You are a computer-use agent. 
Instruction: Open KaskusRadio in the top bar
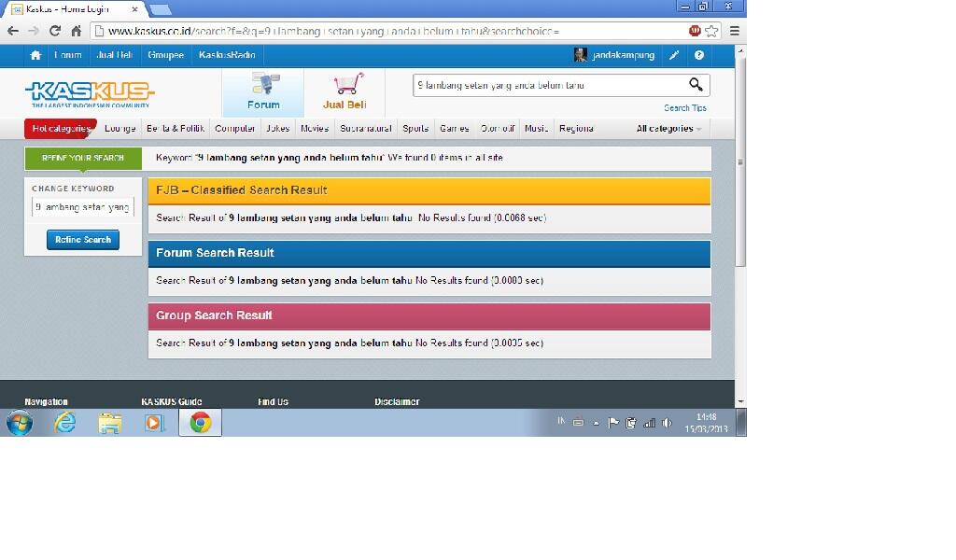tap(227, 55)
